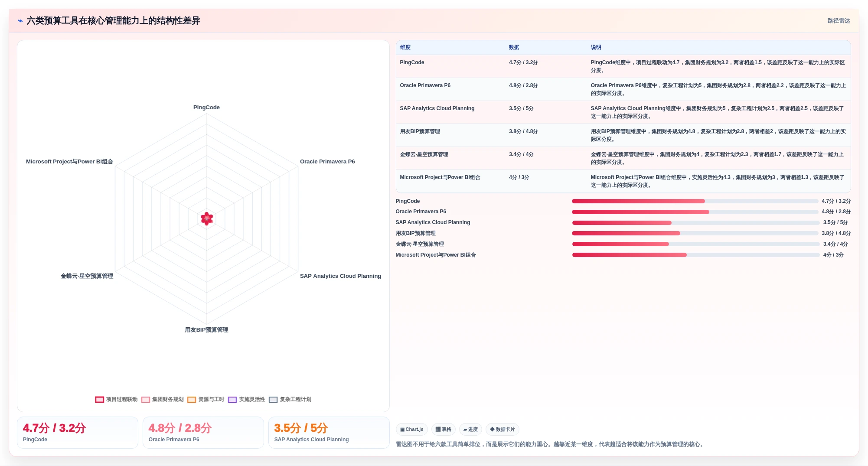Click the 用友BIP预算管理 description in the 说明 column

(x=718, y=135)
